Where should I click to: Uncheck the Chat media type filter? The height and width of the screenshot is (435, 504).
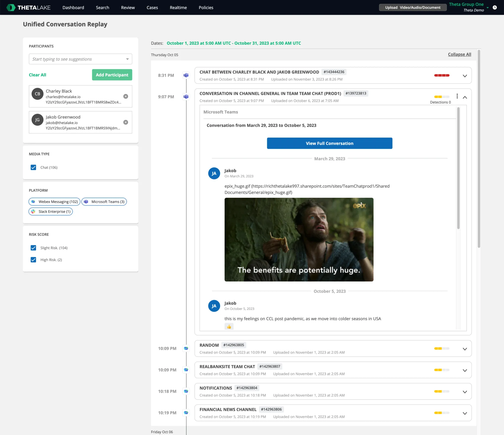click(33, 167)
